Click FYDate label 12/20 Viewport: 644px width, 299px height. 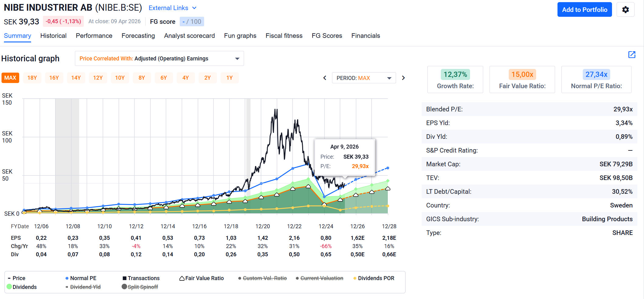tap(263, 226)
